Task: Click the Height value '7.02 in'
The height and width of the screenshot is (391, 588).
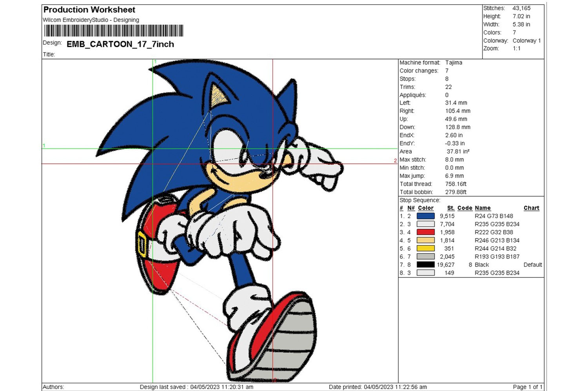Action: 521,16
